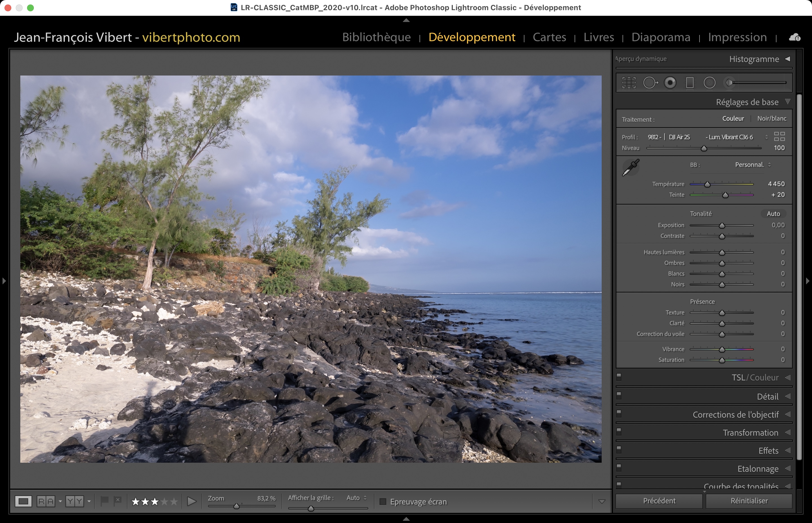Viewport: 812px width, 523px height.
Task: Open the Impression module
Action: tap(737, 37)
